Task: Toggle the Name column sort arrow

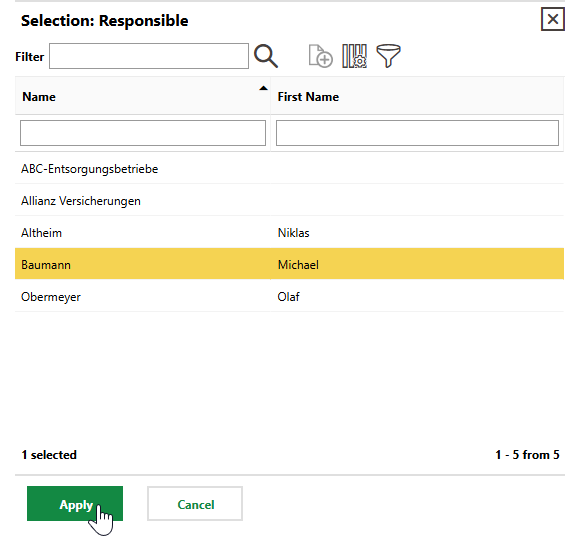Action: [x=263, y=88]
